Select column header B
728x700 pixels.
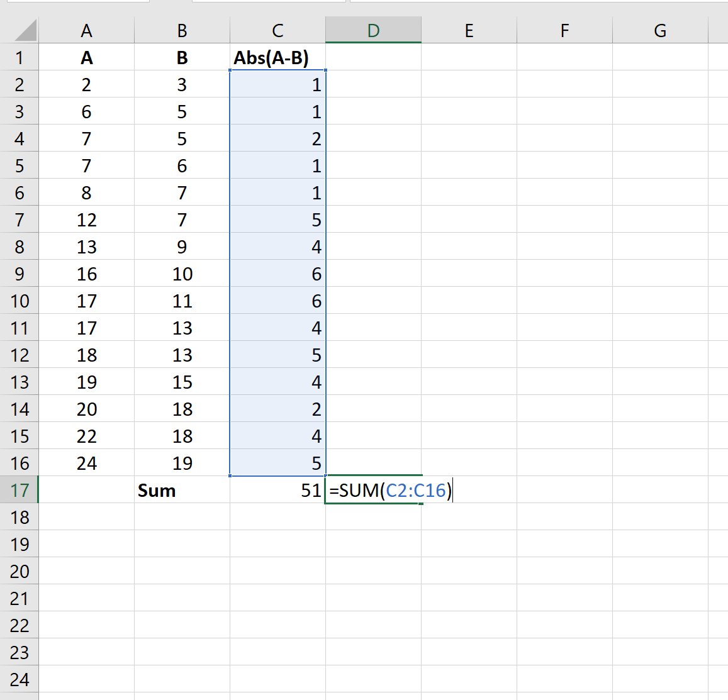coord(181,30)
